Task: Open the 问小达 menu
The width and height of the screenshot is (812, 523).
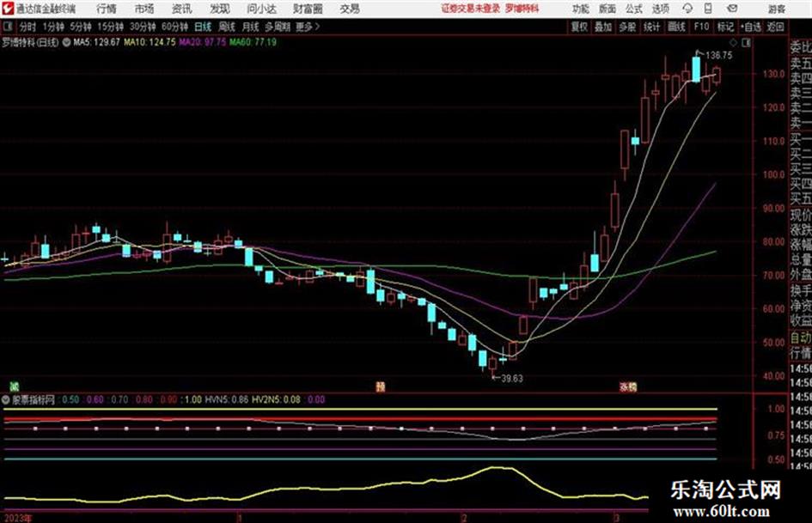Action: pos(261,9)
